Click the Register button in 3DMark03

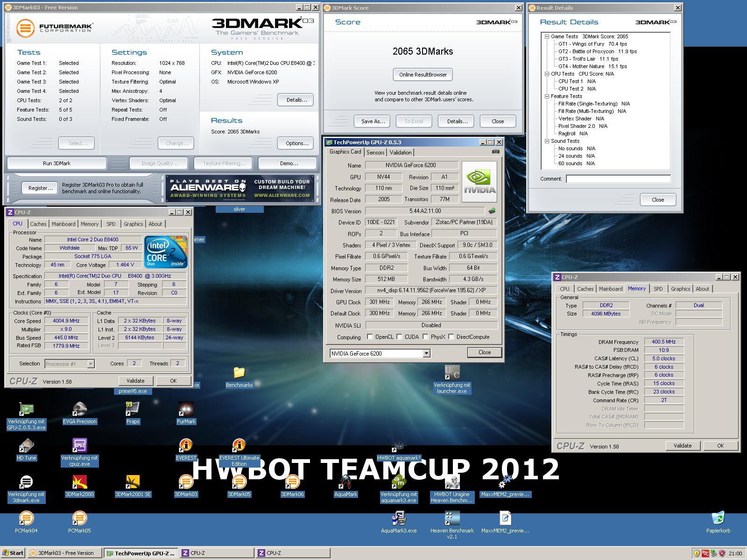coord(40,188)
